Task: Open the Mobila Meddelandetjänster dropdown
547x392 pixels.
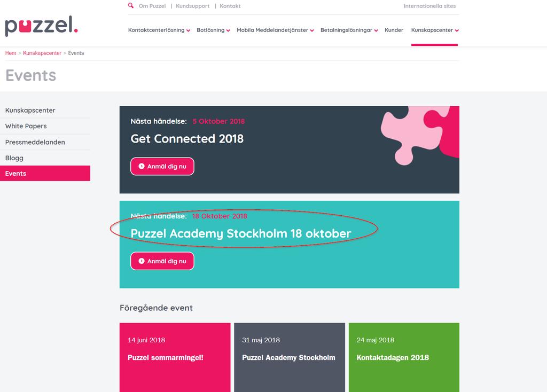Action: click(275, 30)
